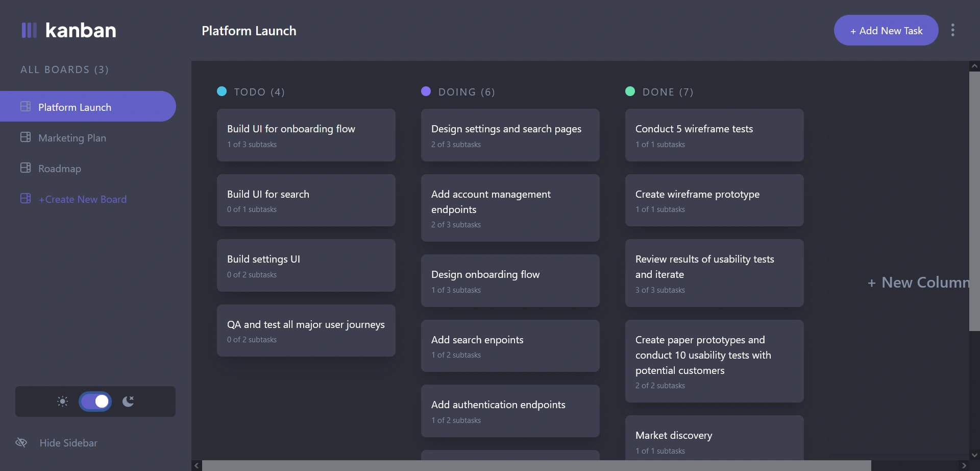Click the blue status dot beside TODO
This screenshot has height=471, width=980.
pyautogui.click(x=222, y=91)
